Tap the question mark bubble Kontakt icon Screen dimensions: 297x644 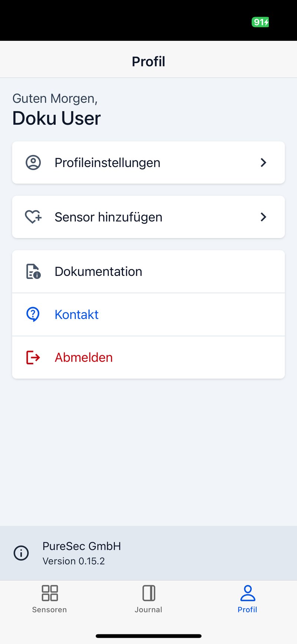pyautogui.click(x=33, y=315)
